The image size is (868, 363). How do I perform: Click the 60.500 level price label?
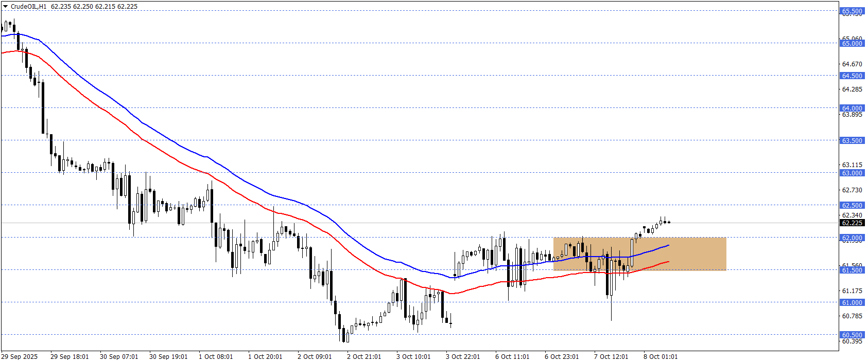tap(852, 335)
